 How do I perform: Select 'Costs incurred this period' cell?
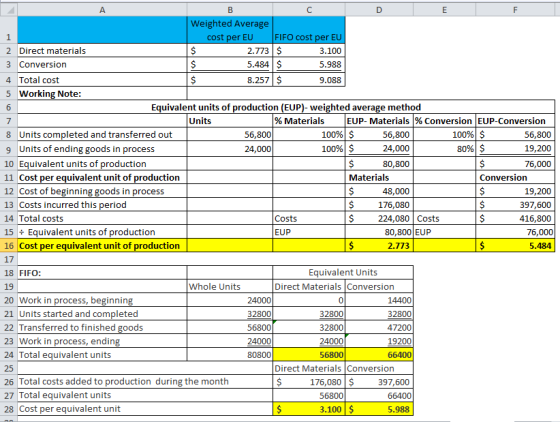(x=102, y=205)
